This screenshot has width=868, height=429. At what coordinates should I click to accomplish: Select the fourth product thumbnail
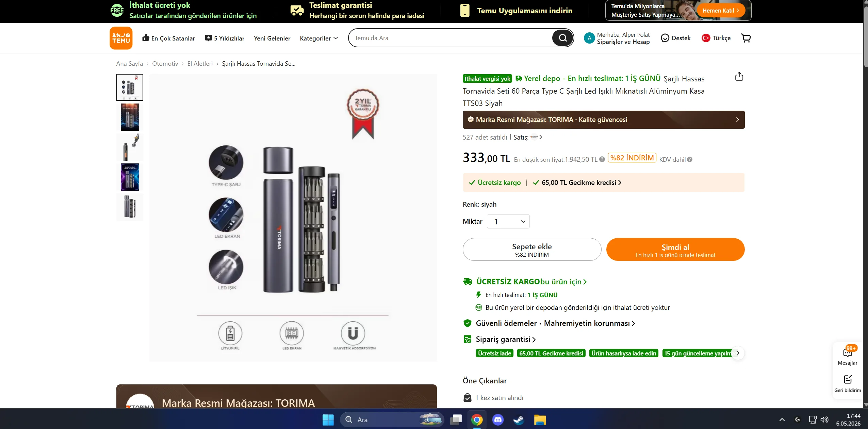(x=130, y=177)
